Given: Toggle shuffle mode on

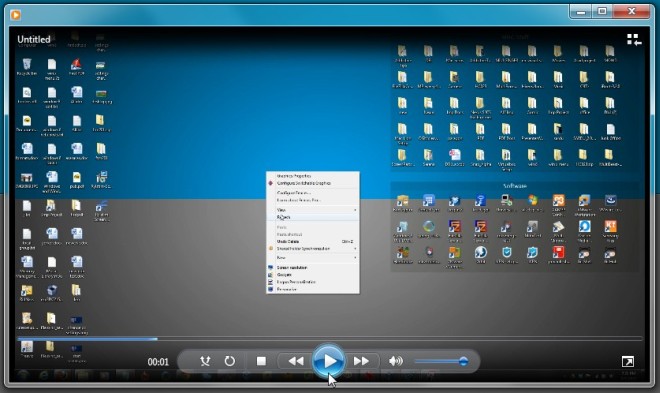Looking at the screenshot, I should pos(205,361).
